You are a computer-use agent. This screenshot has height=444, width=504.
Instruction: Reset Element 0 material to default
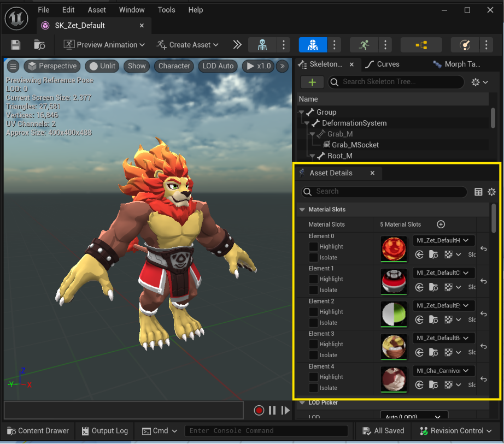(483, 248)
